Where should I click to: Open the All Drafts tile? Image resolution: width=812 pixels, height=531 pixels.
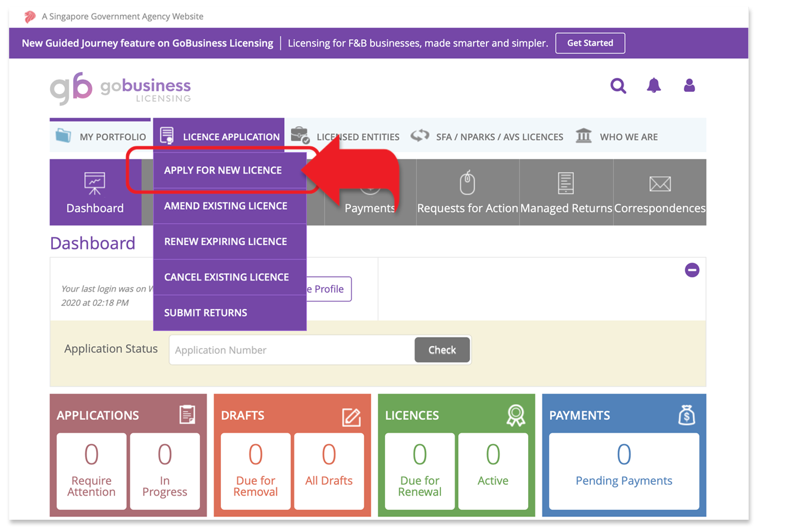(x=329, y=471)
